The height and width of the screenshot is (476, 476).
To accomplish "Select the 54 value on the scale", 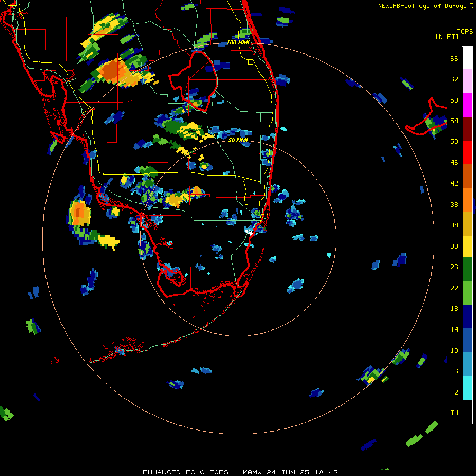I will tap(454, 121).
